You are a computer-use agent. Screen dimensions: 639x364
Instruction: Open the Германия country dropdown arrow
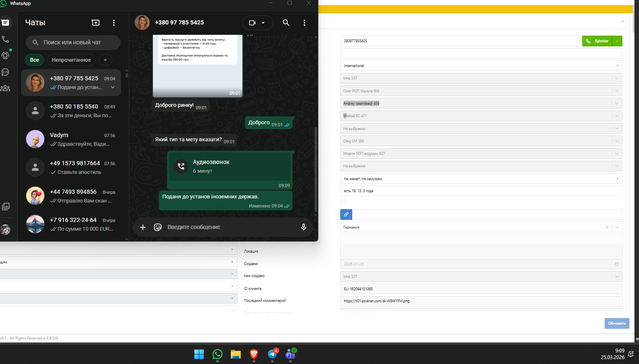click(617, 227)
